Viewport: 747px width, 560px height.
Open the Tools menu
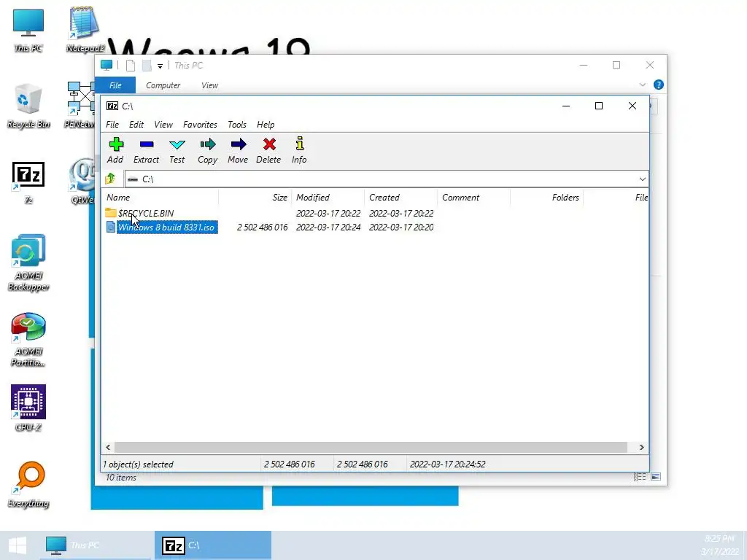tap(237, 124)
